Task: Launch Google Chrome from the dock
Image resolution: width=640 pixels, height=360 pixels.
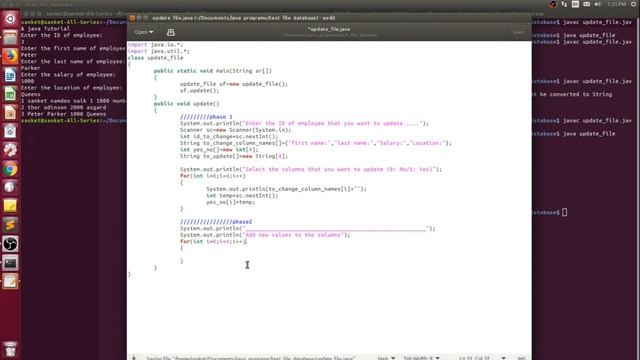Action: (10, 169)
